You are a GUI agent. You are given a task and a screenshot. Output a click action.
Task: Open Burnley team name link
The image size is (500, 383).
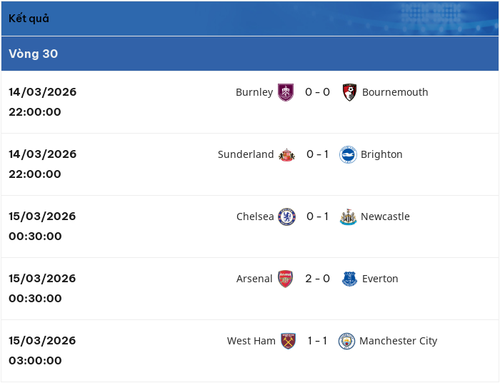tap(254, 92)
